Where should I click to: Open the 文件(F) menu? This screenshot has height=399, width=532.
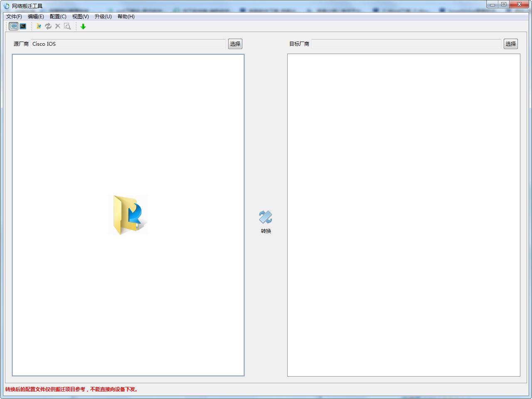point(13,17)
